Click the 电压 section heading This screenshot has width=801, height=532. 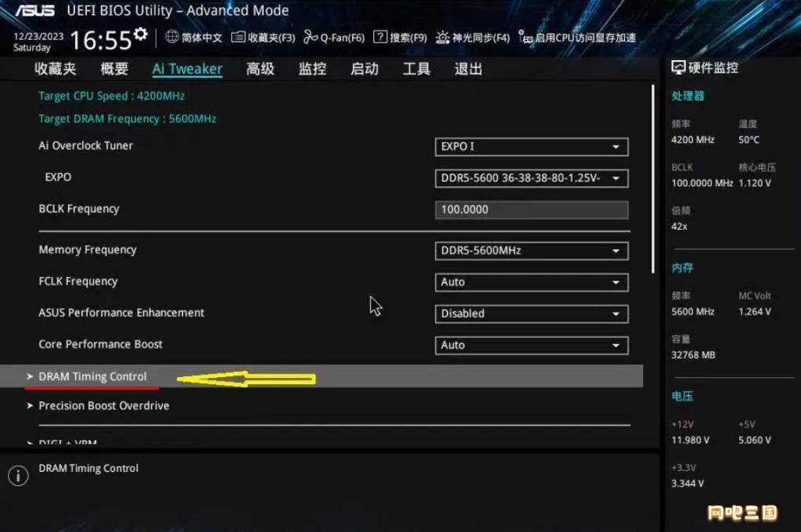pos(682,396)
